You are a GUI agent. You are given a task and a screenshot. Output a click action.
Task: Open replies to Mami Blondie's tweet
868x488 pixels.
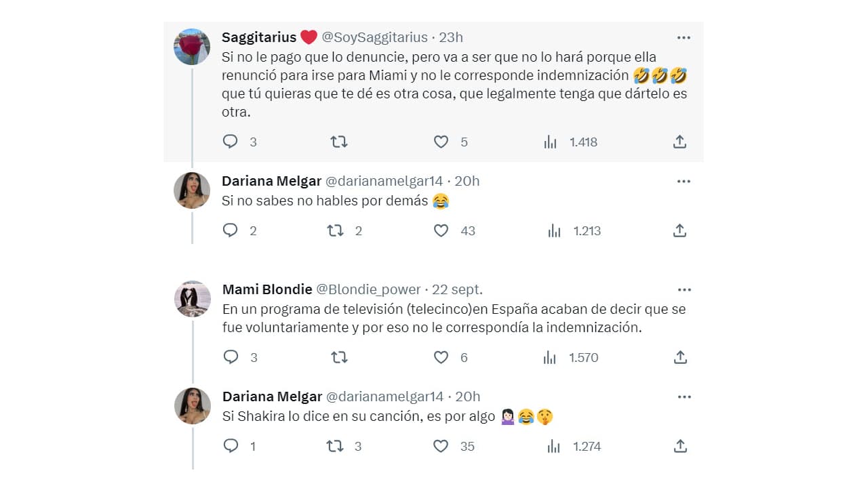(231, 357)
